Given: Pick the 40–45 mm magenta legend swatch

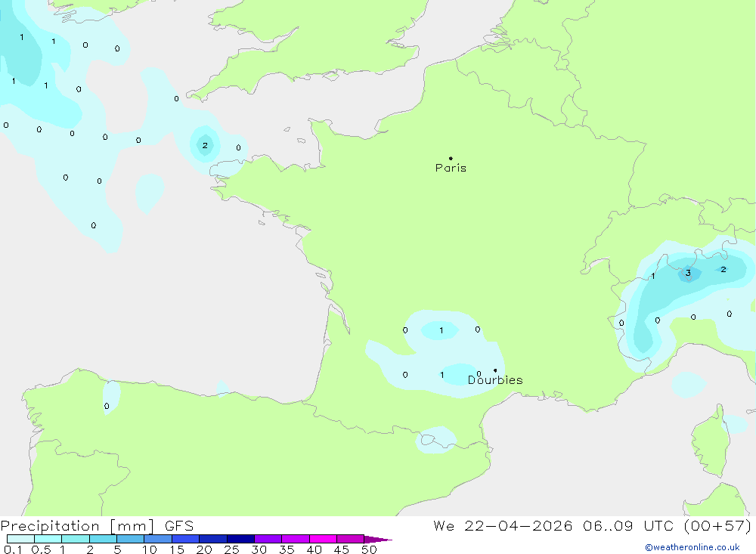Looking at the screenshot, I should pos(323,539).
